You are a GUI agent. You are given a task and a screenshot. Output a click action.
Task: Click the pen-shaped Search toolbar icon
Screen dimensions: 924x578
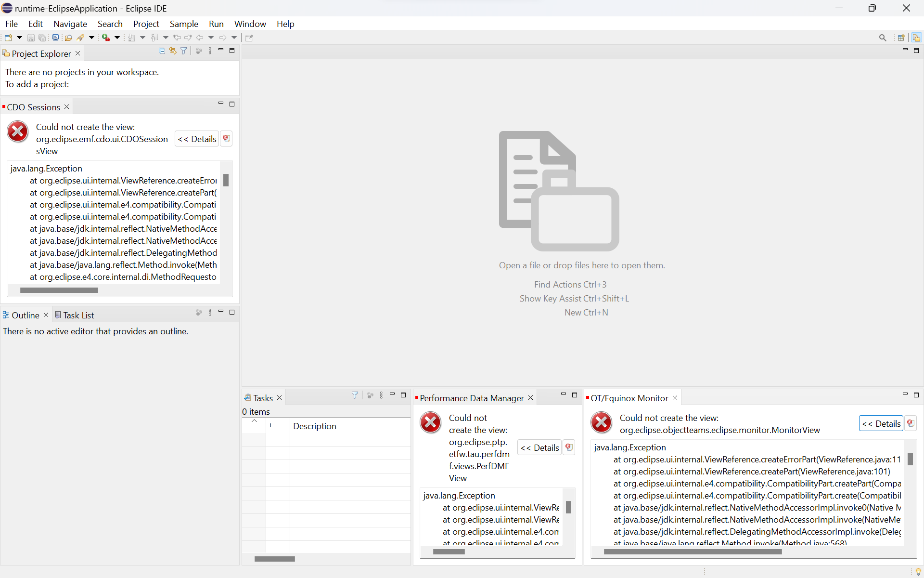coord(81,38)
